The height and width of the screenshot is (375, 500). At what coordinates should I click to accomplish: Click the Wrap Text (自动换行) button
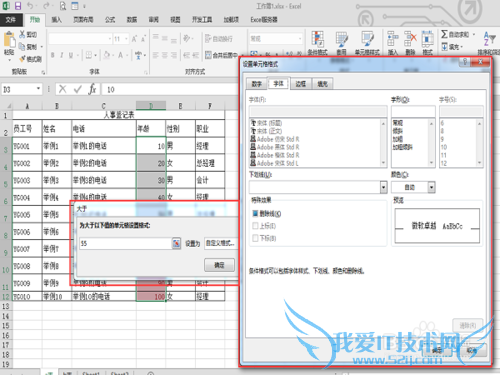[x=219, y=39]
